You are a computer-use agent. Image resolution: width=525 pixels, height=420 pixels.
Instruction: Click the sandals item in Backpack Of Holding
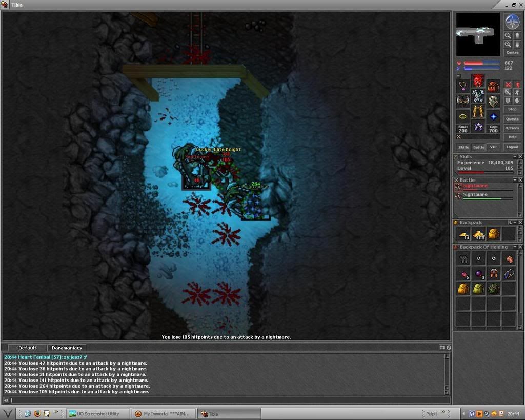(x=494, y=274)
